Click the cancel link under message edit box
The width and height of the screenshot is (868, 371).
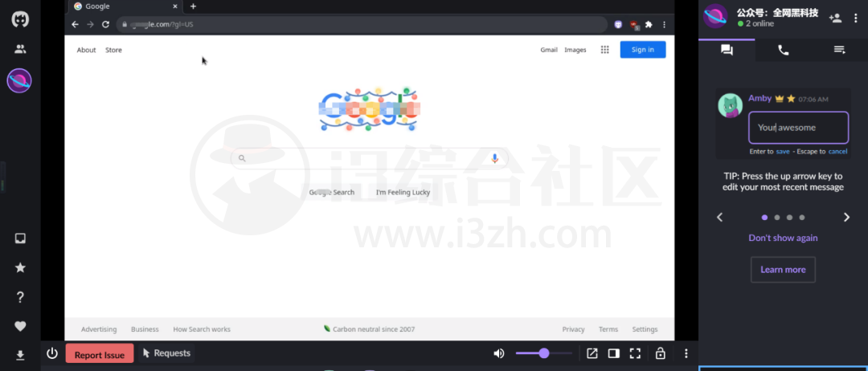(x=837, y=152)
